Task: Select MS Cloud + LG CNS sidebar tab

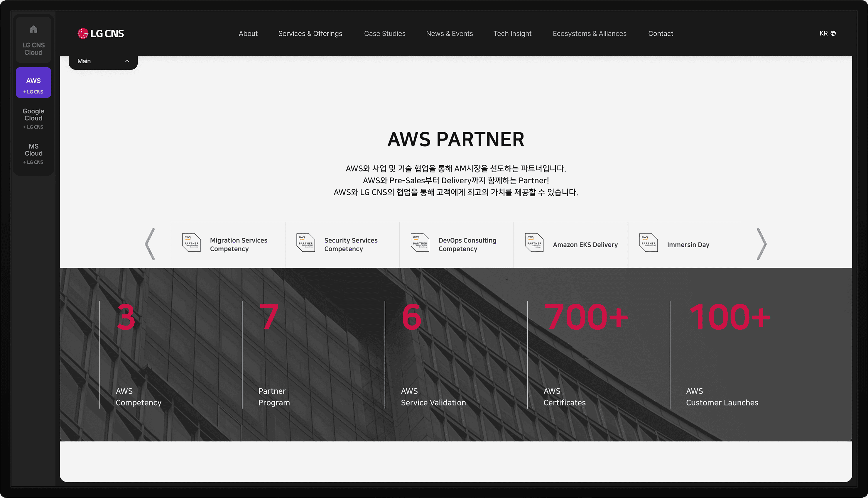Action: (x=33, y=154)
